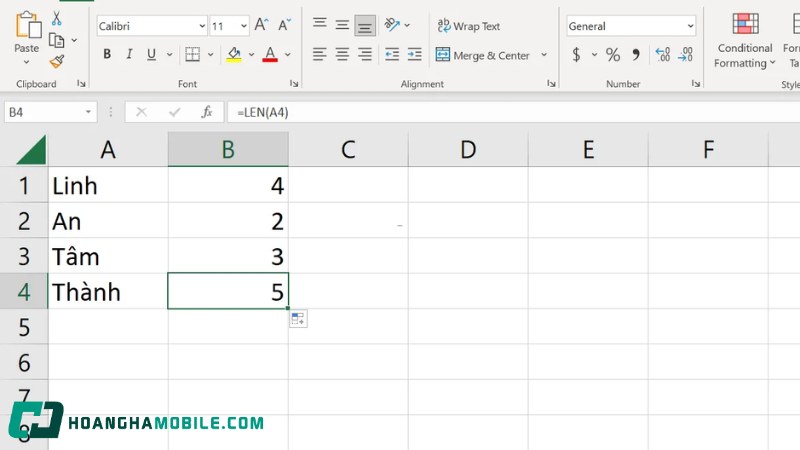Screen dimensions: 800x450
Task: Click Merge & Center button
Action: [x=483, y=55]
